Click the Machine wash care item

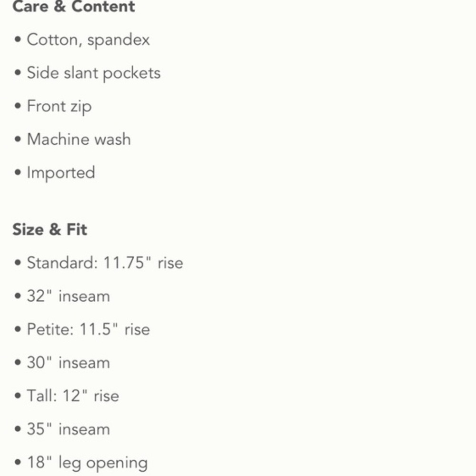(x=79, y=139)
